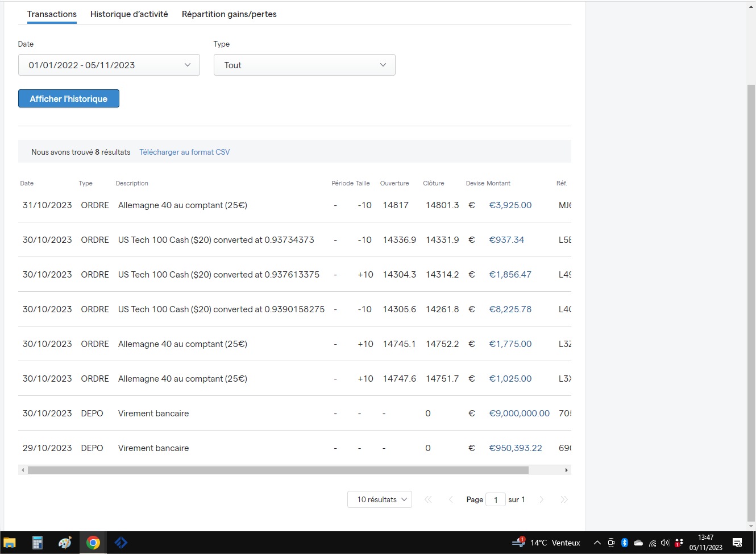This screenshot has width=756, height=554.
Task: Go to the next page arrow
Action: click(541, 499)
